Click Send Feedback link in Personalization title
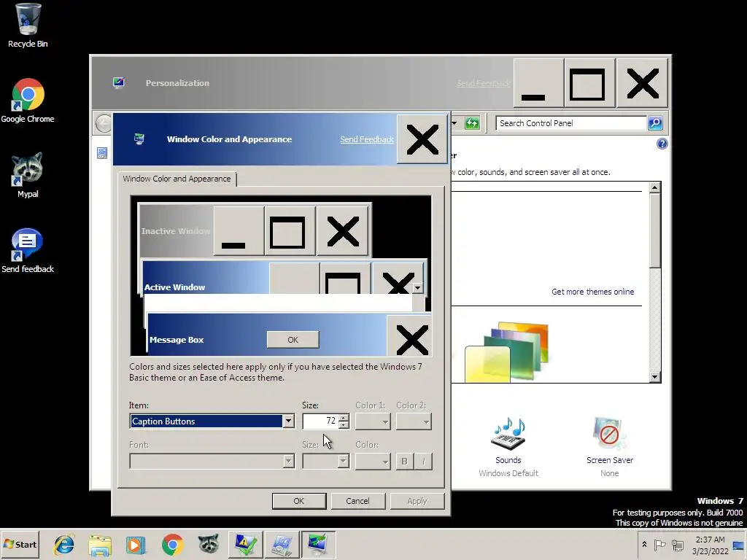The height and width of the screenshot is (560, 747). tap(483, 83)
